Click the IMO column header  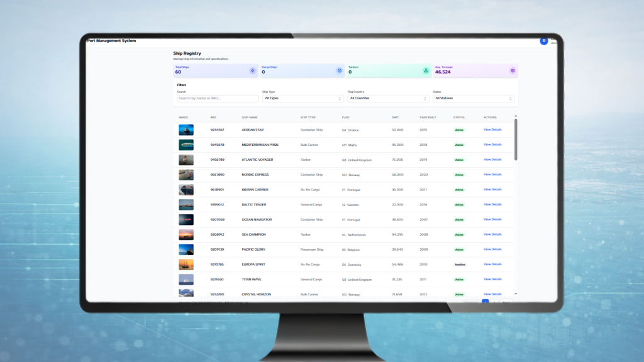click(213, 118)
